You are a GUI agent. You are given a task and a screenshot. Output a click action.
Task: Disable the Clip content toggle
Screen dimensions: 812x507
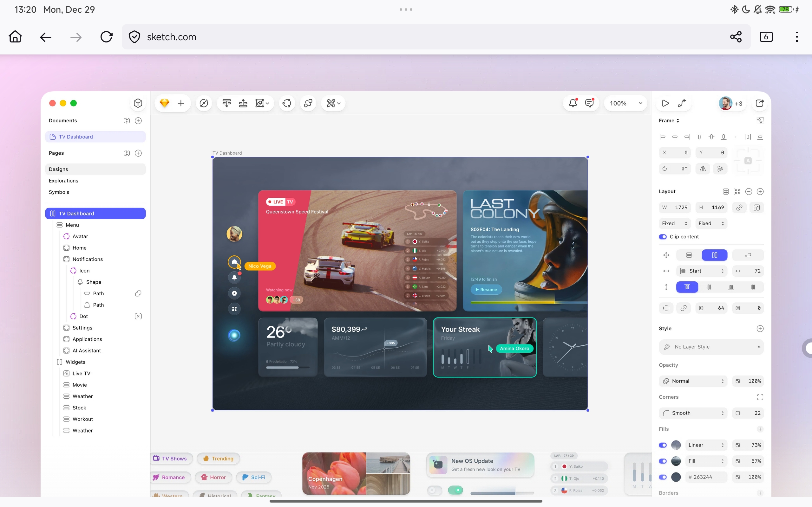click(x=663, y=237)
